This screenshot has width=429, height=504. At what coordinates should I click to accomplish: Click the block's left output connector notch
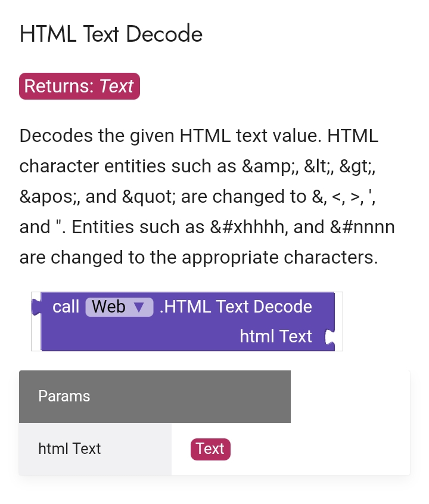pos(36,307)
